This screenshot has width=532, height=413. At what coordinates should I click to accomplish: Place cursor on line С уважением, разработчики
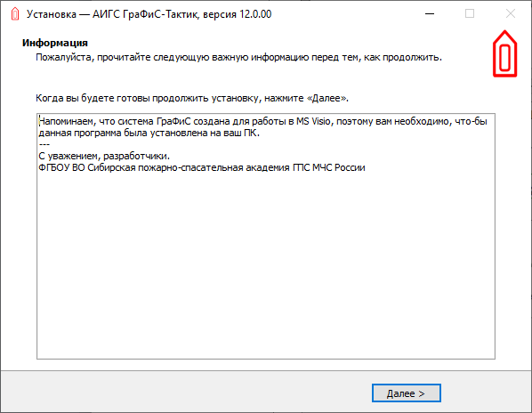point(104,156)
